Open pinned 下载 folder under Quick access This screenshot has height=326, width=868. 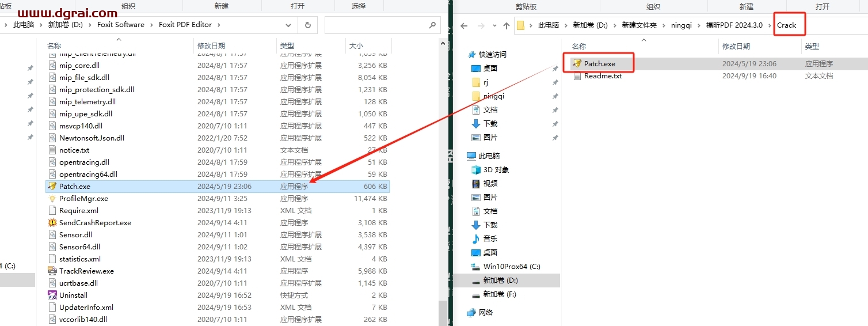tap(484, 123)
